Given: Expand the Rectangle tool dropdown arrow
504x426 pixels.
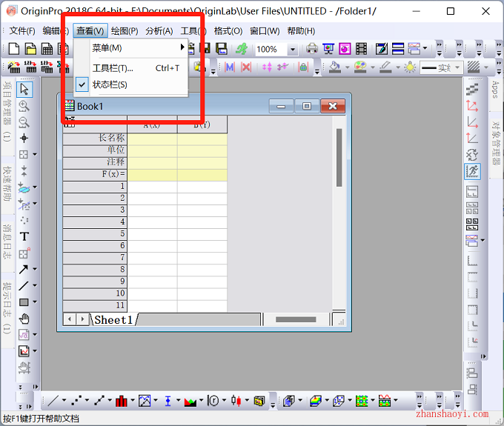Looking at the screenshot, I should [35, 302].
